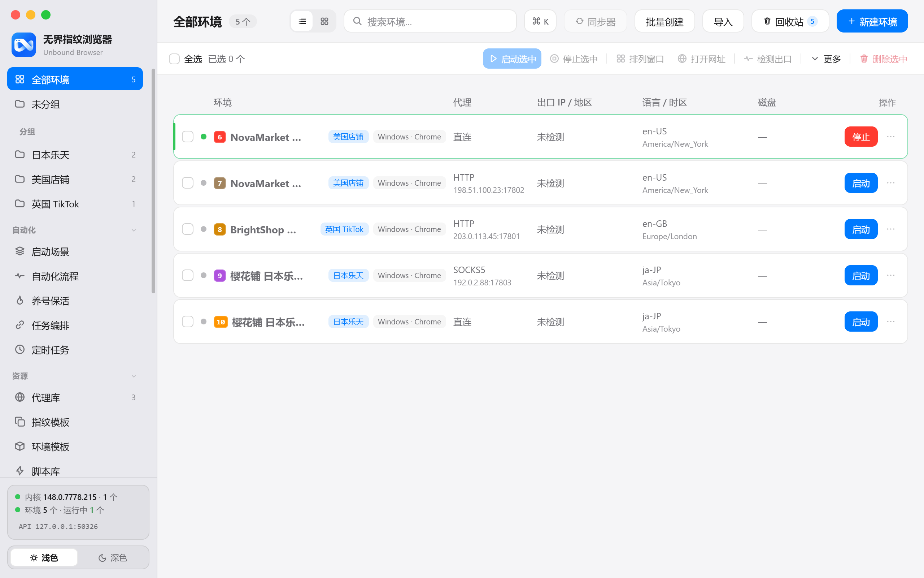Image resolution: width=924 pixels, height=578 pixels.
Task: Check the 樱花铺 row 9 checkbox
Action: tap(187, 275)
